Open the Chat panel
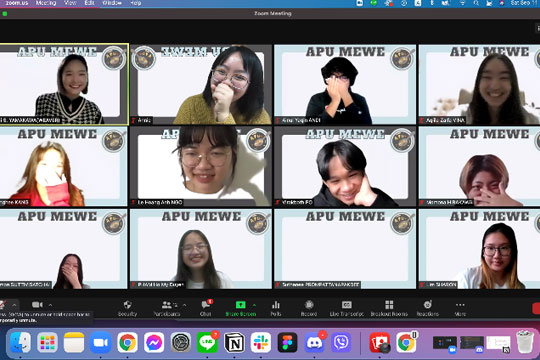Image resolution: width=540 pixels, height=360 pixels. coord(206,308)
